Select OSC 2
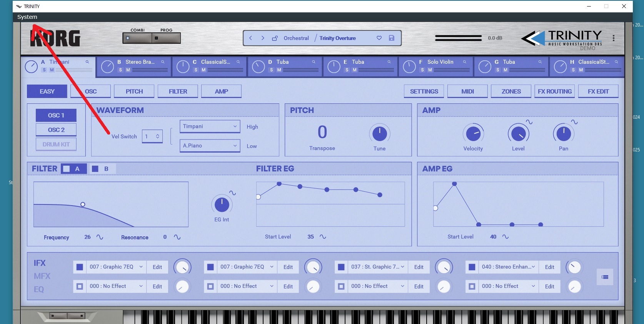This screenshot has width=644, height=324. (x=56, y=130)
